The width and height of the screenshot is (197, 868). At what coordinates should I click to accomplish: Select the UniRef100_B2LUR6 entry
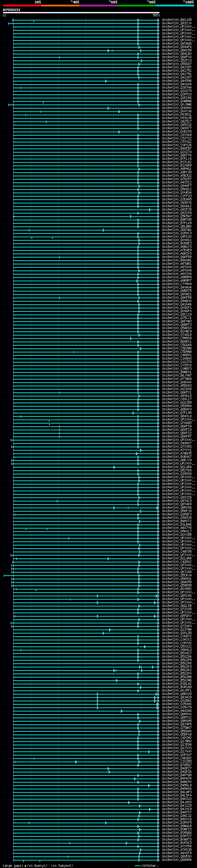click(177, 558)
